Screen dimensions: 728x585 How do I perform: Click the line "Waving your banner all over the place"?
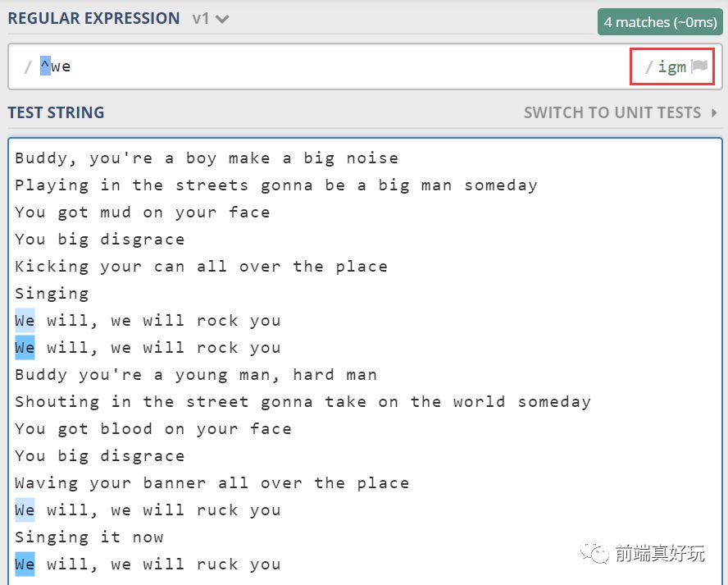(x=212, y=483)
